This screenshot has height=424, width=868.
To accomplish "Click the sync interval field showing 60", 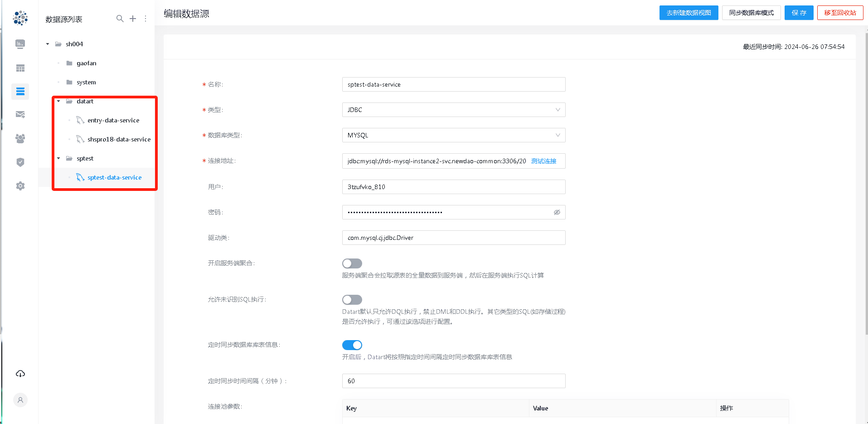I will tap(454, 381).
